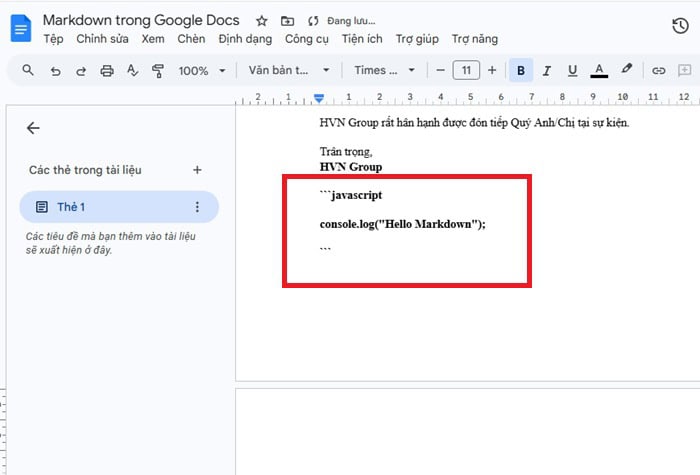Open version history clock icon
This screenshot has height=475, width=700.
pos(679,27)
